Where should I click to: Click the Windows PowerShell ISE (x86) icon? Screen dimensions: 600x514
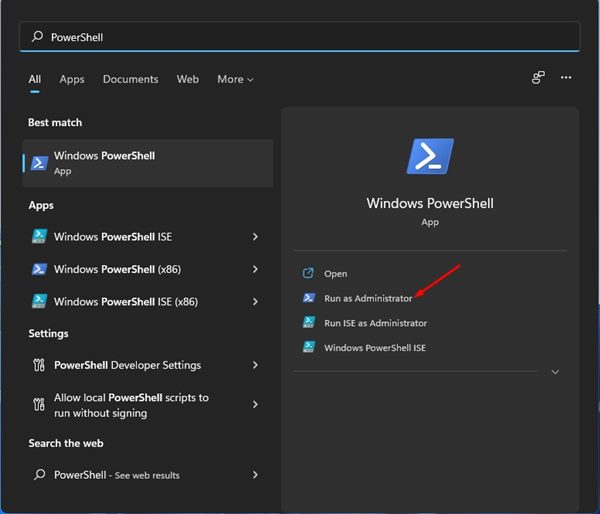point(39,301)
